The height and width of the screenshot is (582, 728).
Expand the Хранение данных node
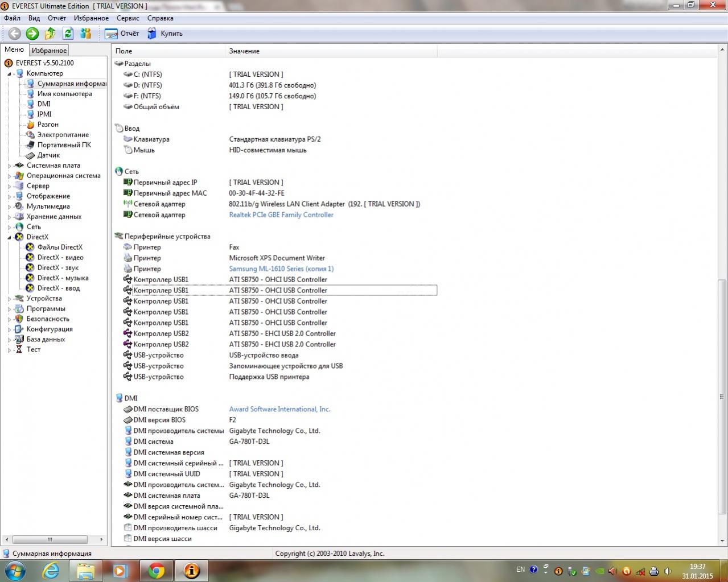pos(9,217)
